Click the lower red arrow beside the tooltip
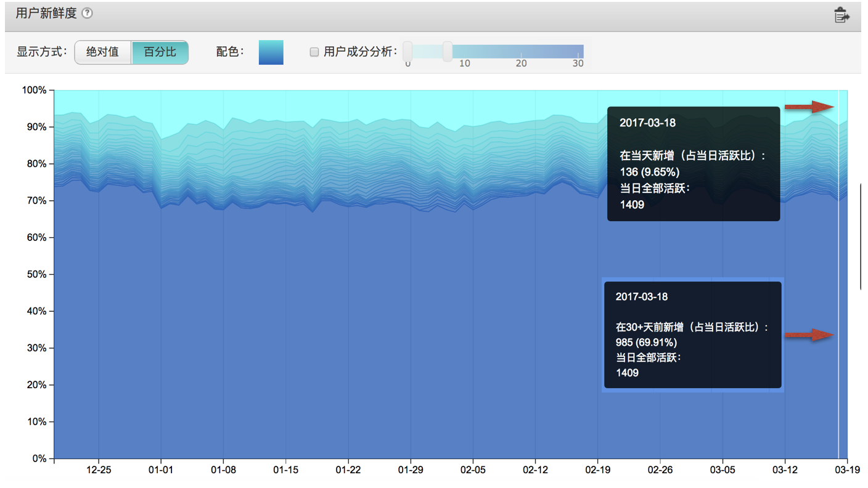The width and height of the screenshot is (868, 488). tap(809, 335)
